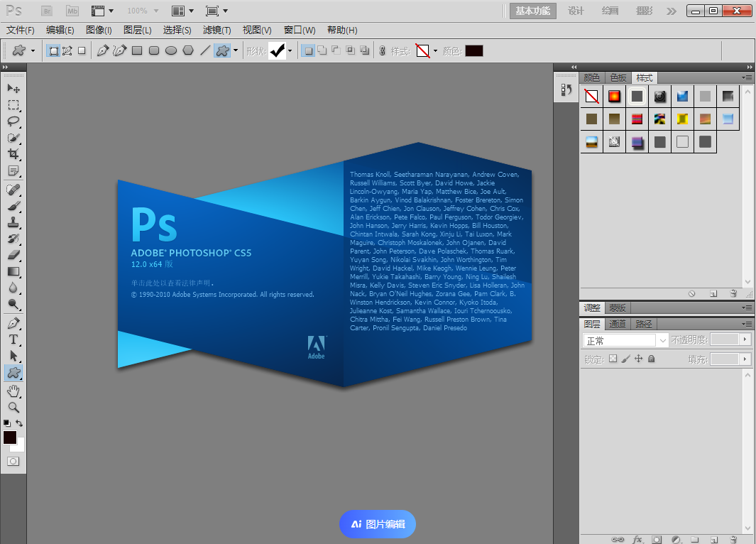Reset default foreground and background colors
Image resolution: width=756 pixels, height=544 pixels.
pos(7,423)
